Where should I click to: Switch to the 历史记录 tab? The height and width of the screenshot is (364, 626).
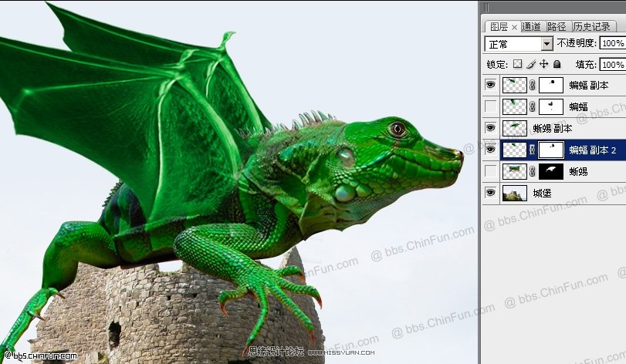point(592,27)
